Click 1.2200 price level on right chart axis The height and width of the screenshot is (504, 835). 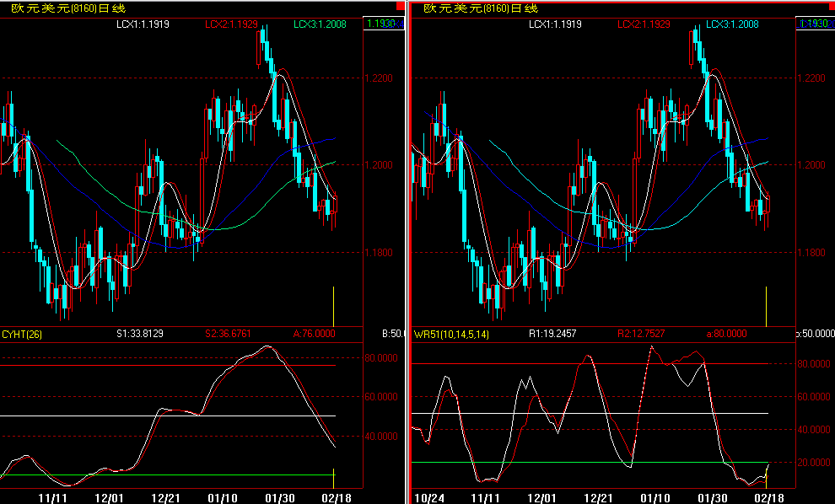[811, 78]
